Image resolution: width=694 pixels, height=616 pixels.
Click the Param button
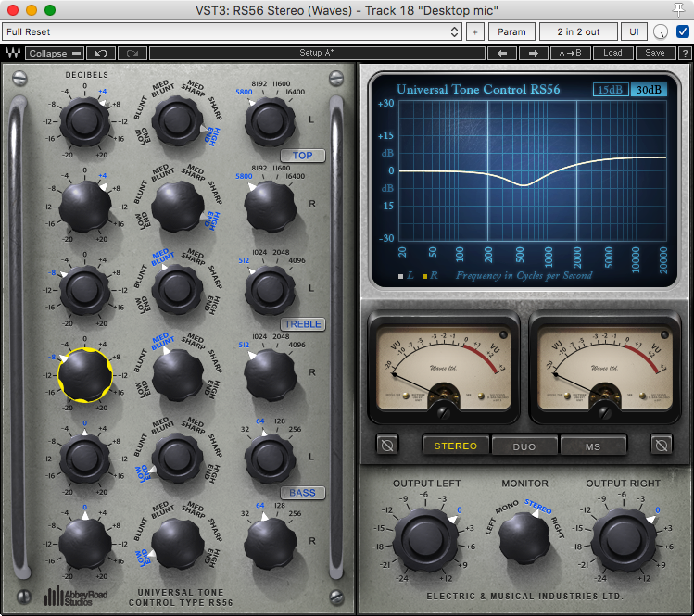click(x=511, y=31)
